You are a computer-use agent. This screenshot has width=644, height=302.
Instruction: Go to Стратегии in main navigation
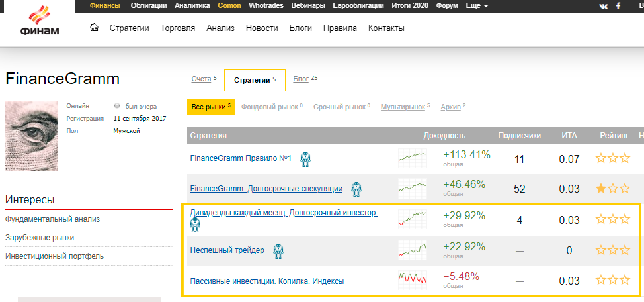(130, 28)
